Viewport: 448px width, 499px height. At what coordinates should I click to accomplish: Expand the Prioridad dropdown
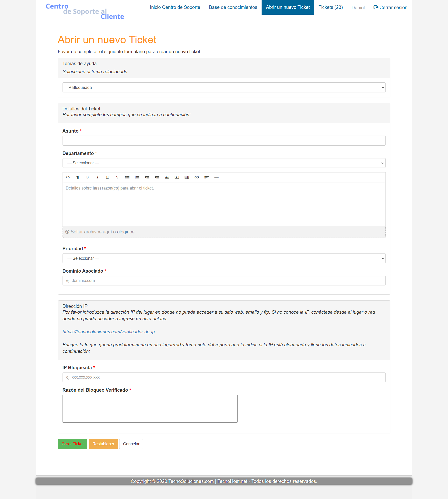(224, 258)
